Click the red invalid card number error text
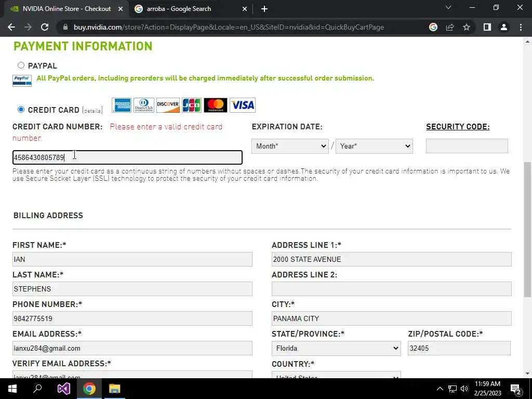This screenshot has height=399, width=532. tap(117, 132)
